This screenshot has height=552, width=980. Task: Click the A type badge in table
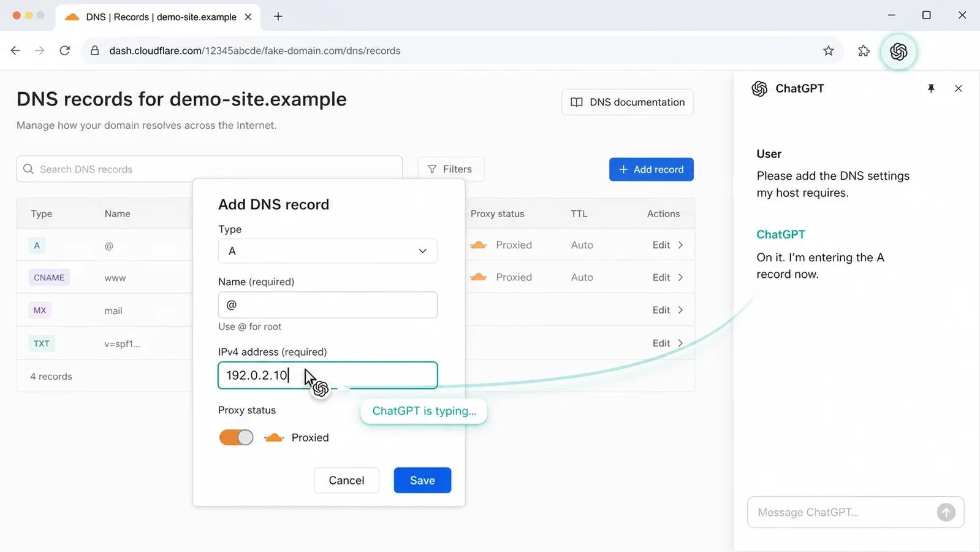pos(37,245)
